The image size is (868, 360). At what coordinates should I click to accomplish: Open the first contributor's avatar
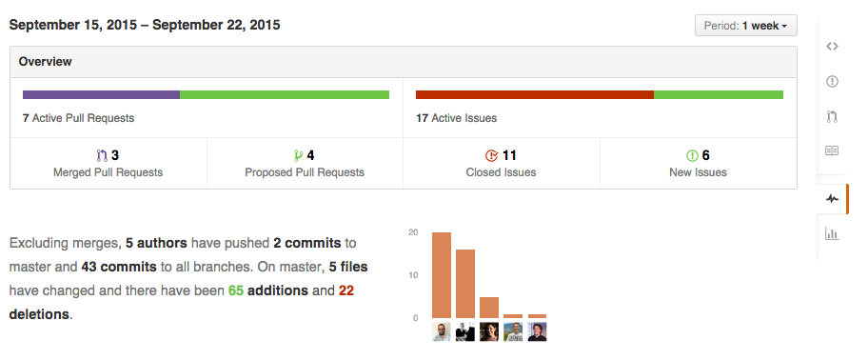click(x=442, y=331)
